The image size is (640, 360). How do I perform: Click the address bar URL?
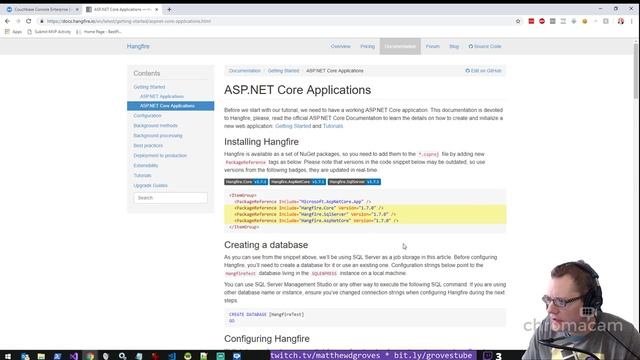point(129,21)
